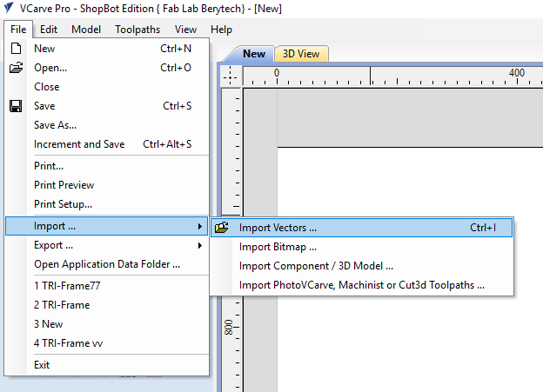Select Close in the File menu
Image resolution: width=543 pixels, height=392 pixels.
(107, 87)
